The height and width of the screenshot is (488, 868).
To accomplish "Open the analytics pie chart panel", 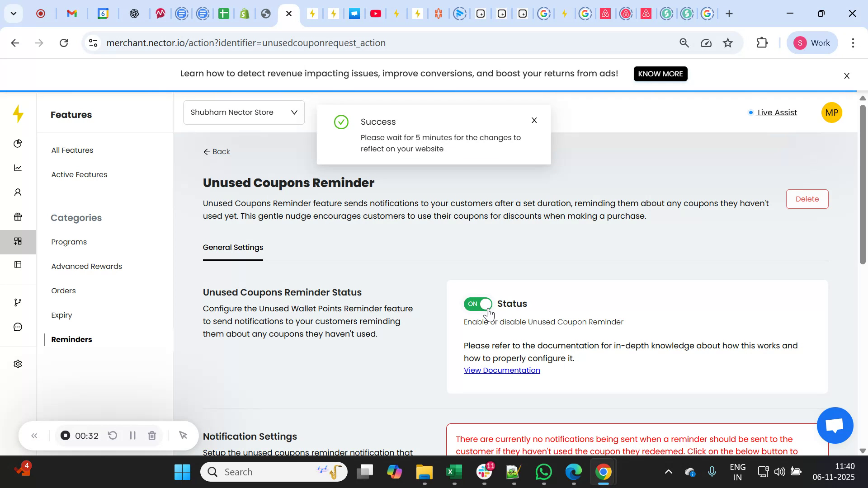I will [18, 144].
